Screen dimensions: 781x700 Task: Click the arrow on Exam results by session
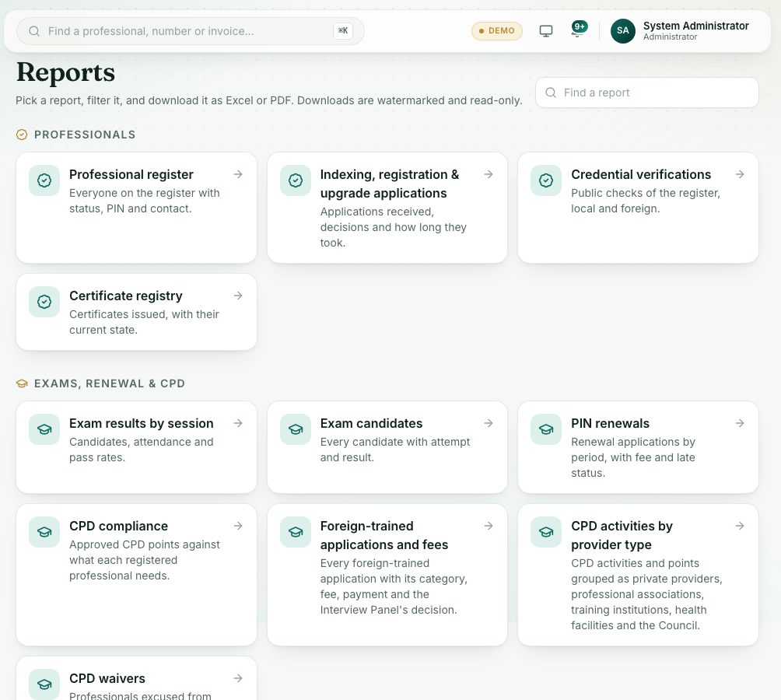[x=238, y=423]
